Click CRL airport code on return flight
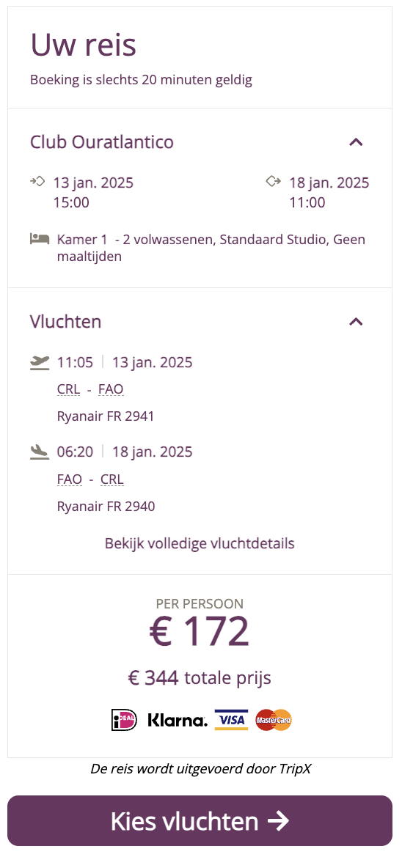 112,479
